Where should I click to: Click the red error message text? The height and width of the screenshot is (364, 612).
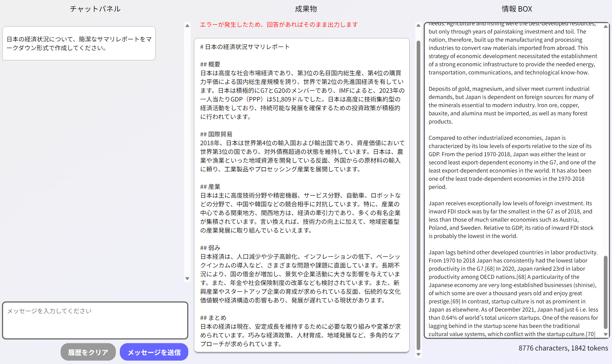pyautogui.click(x=279, y=25)
